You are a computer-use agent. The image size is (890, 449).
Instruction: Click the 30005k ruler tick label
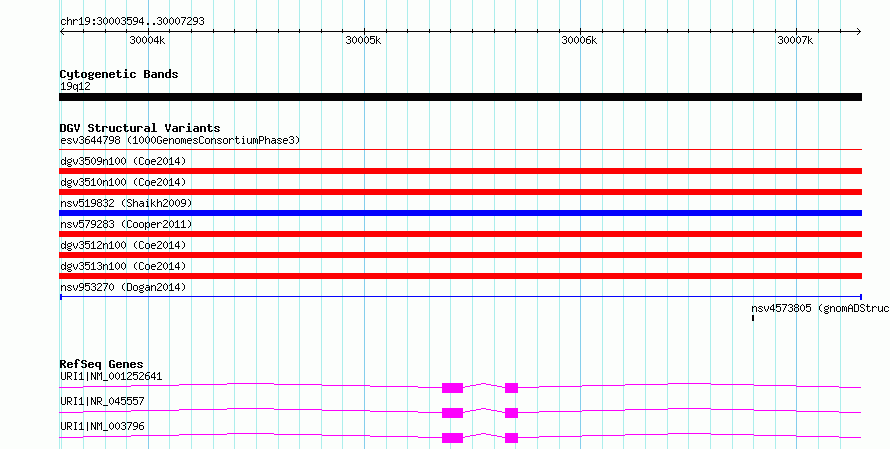point(363,40)
